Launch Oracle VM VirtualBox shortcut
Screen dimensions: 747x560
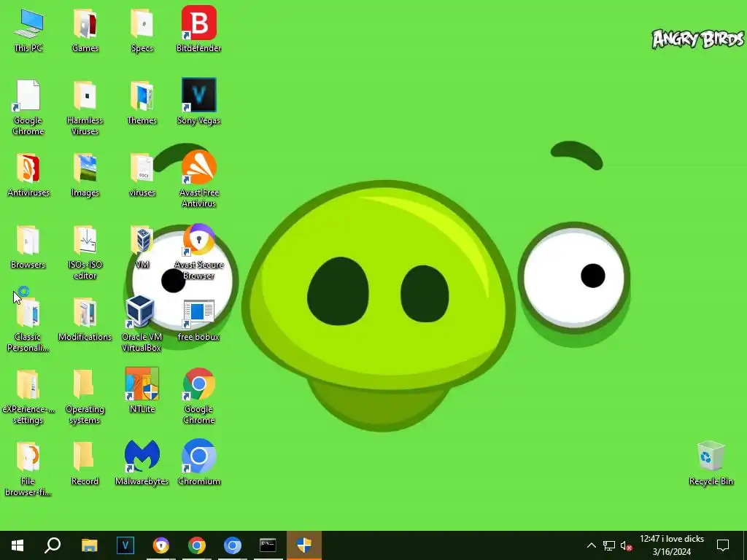tap(142, 324)
